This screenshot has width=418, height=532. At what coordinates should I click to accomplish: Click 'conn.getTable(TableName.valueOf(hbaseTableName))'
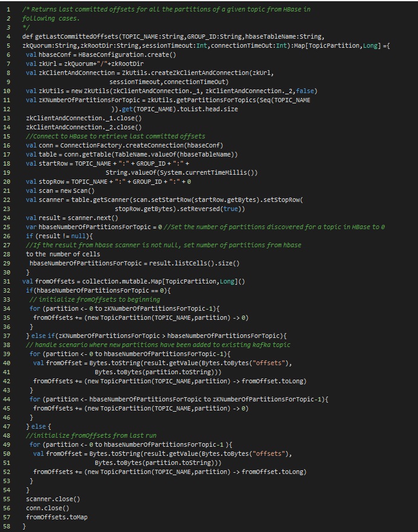pyautogui.click(x=151, y=154)
